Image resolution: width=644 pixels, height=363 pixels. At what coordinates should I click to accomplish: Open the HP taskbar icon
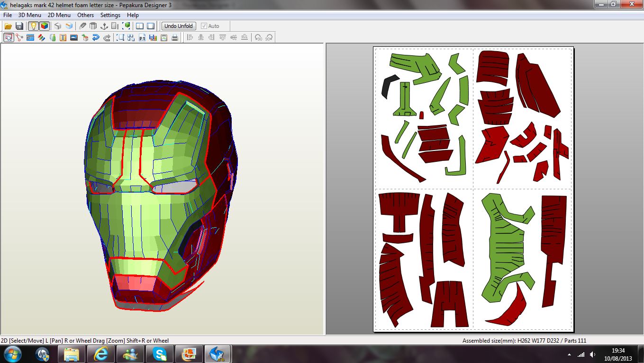43,354
